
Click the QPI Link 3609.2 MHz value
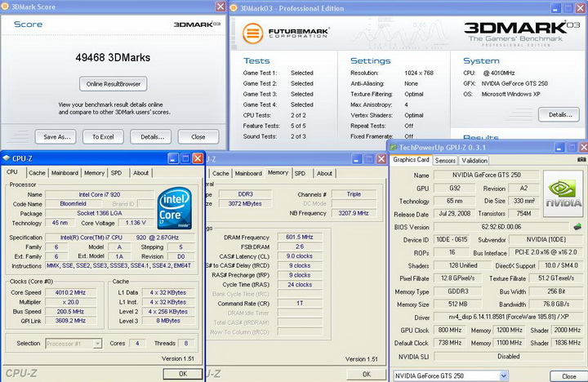coord(70,321)
